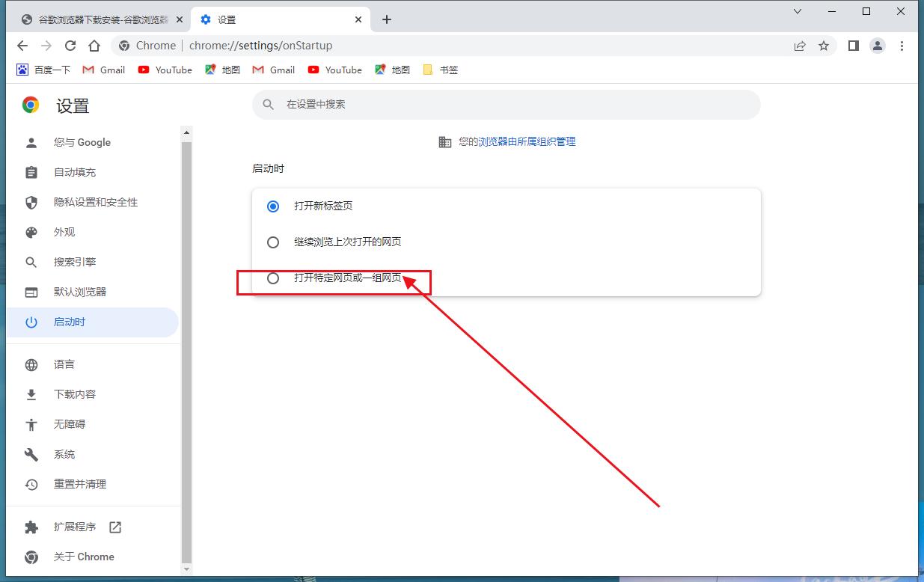Viewport: 924px width, 582px height.
Task: Select the 打开新标签页 startup option
Action: 272,206
